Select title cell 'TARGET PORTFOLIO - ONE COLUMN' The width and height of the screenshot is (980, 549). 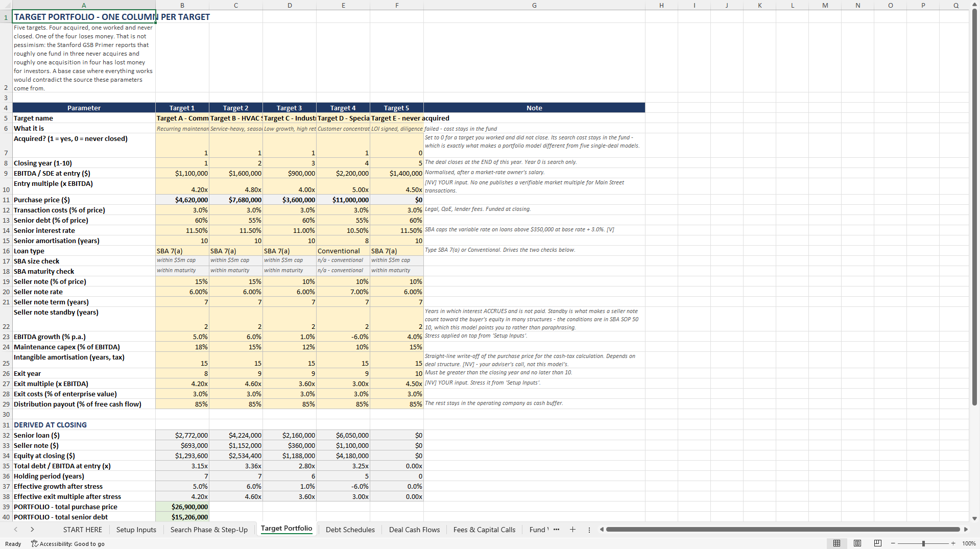pos(84,17)
